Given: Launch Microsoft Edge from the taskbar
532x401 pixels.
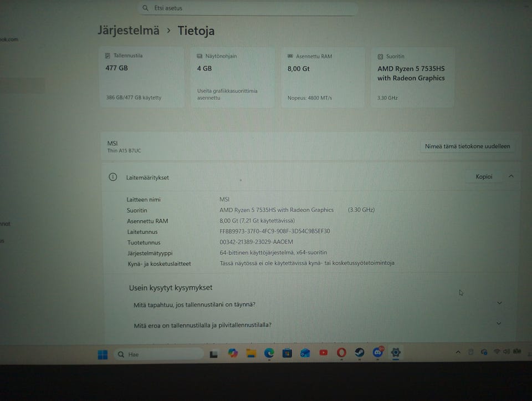Looking at the screenshot, I should click(x=269, y=353).
